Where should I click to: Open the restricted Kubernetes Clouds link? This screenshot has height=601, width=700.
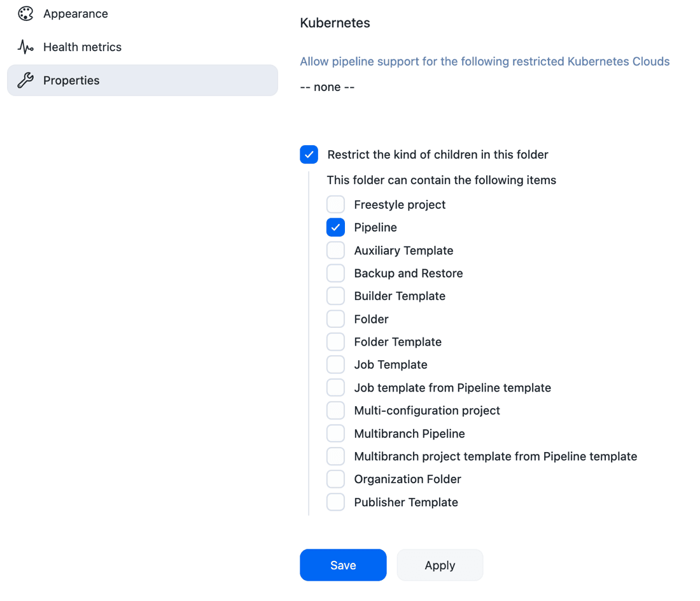pos(484,62)
